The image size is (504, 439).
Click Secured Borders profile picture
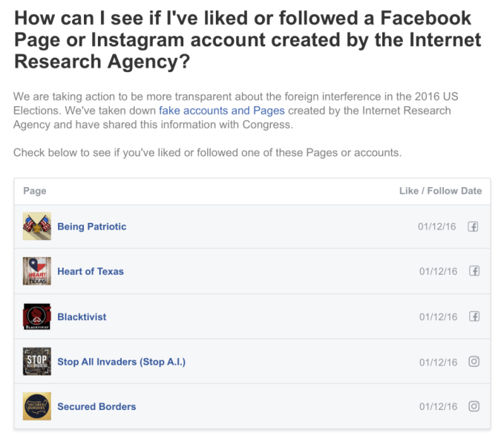(x=37, y=406)
